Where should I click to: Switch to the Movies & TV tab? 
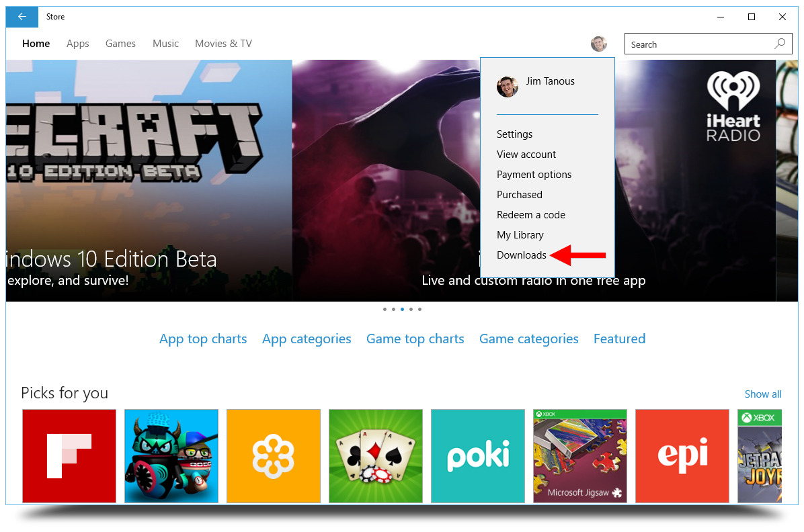224,44
